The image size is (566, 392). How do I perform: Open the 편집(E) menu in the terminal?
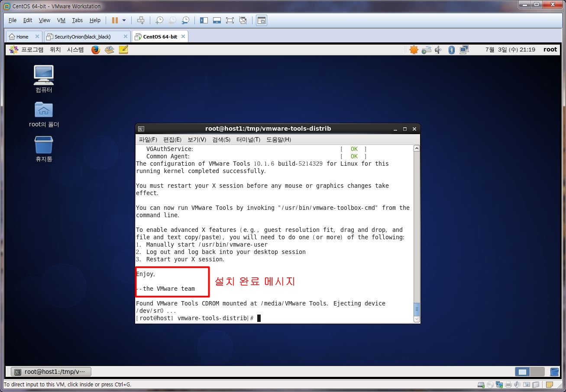[x=172, y=140]
